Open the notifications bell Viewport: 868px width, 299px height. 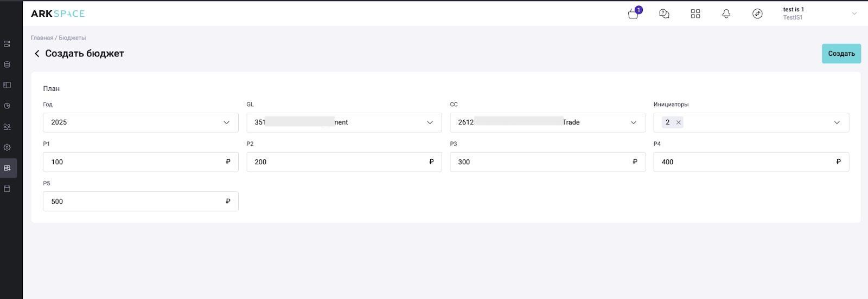tap(726, 14)
